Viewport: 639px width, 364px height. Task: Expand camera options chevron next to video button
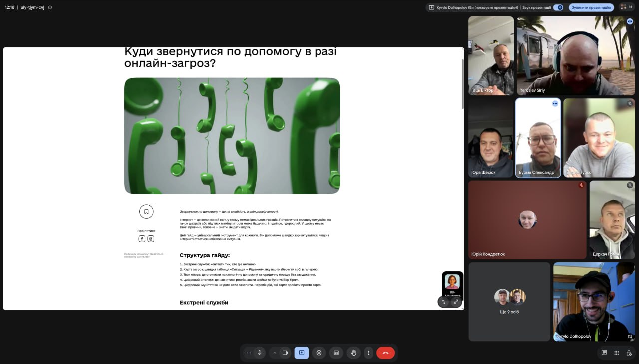click(274, 353)
